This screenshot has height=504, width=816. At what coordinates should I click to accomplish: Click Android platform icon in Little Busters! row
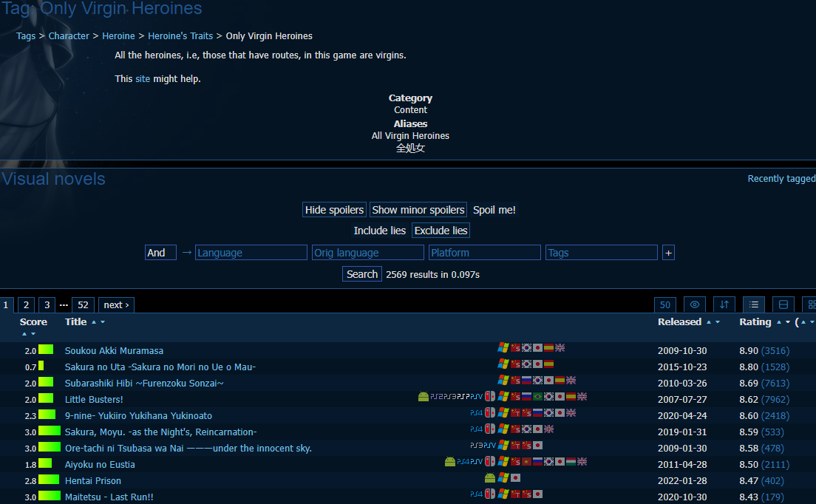[x=423, y=396]
